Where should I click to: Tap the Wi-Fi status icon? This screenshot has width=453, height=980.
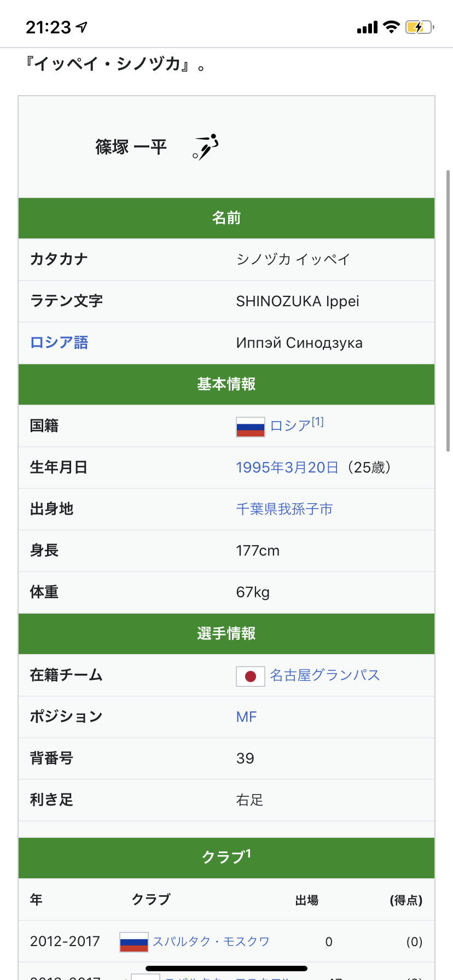(391, 27)
